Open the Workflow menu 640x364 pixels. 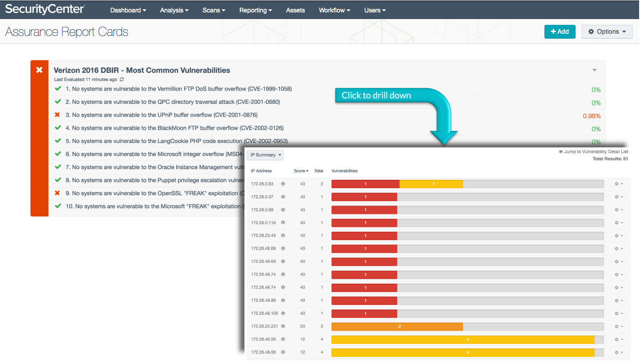334,10
